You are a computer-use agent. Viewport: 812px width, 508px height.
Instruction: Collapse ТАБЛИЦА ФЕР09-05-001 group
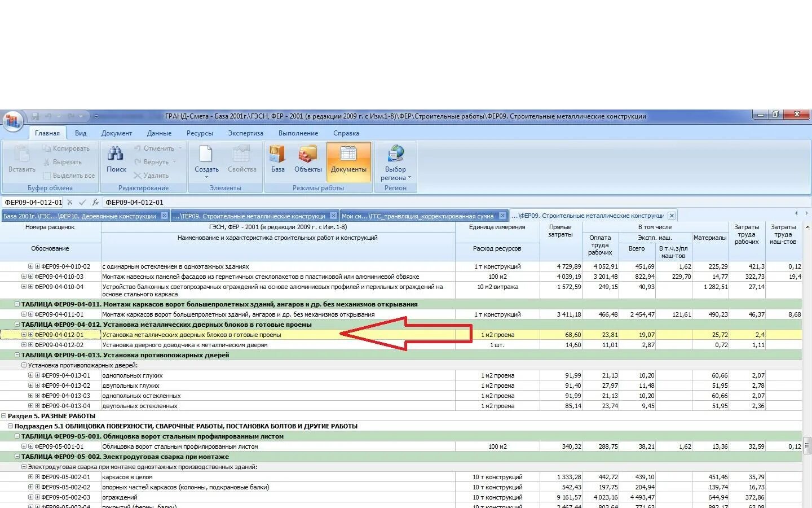[x=17, y=436]
